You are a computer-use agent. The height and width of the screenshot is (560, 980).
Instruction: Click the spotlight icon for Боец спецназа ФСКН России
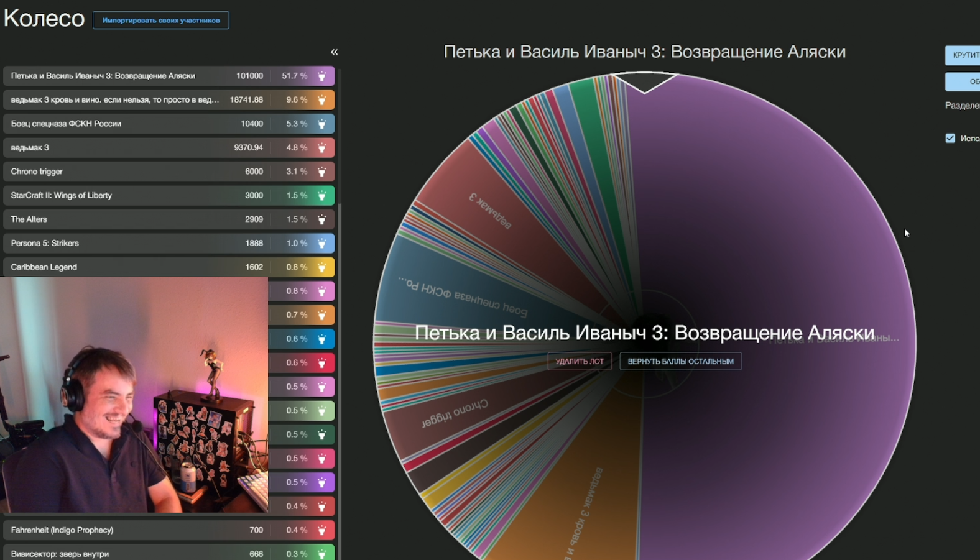tap(322, 124)
